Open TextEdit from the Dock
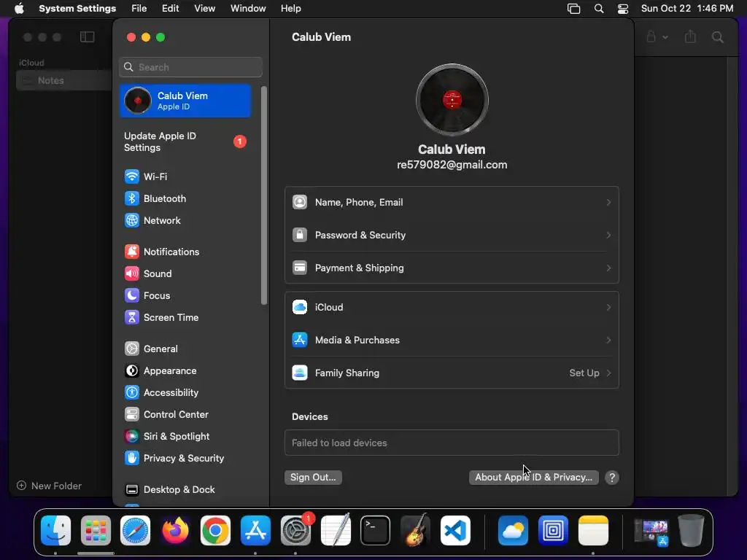 point(336,531)
